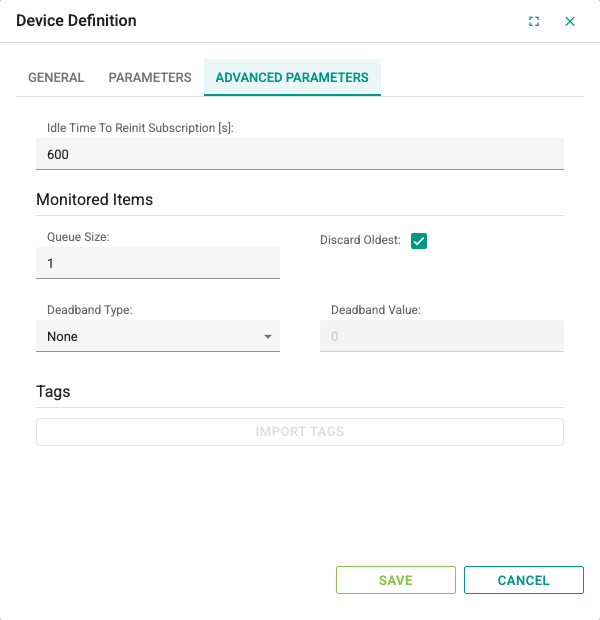Open the Parameters tab

[150, 78]
